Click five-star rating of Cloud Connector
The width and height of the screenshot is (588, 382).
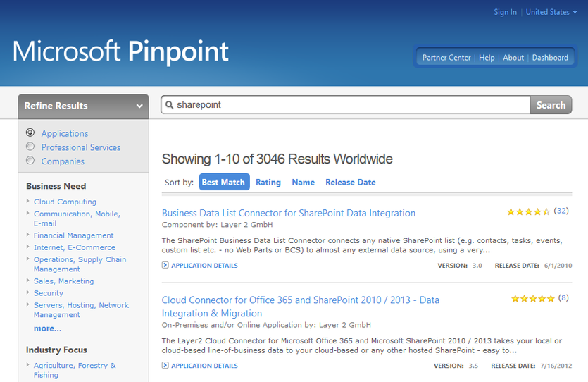[533, 299]
